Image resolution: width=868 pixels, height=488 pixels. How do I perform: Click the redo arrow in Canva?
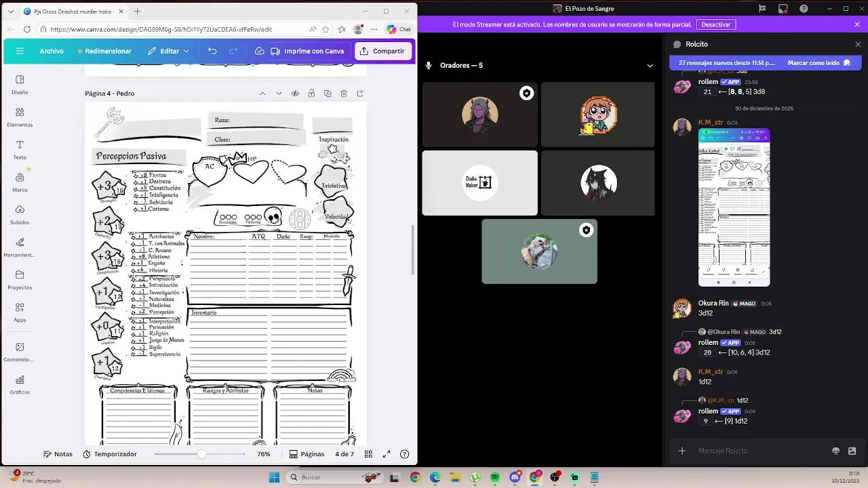click(233, 51)
